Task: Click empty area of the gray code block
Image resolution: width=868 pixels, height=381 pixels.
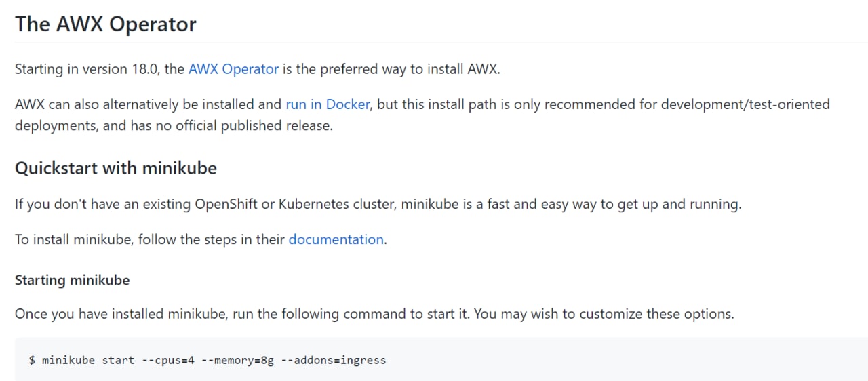Action: coord(610,359)
